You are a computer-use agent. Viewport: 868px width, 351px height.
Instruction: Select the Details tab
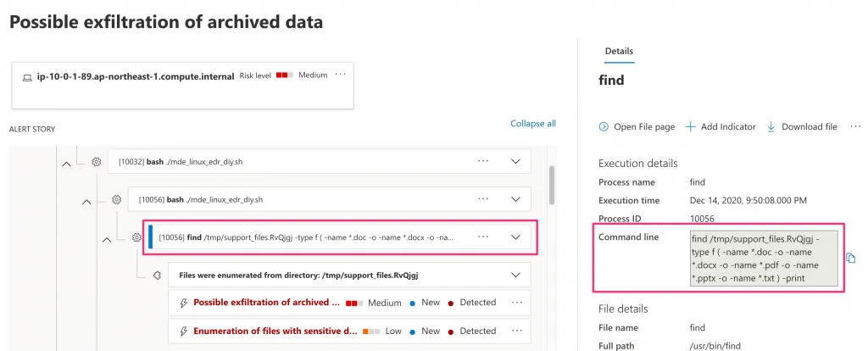618,52
